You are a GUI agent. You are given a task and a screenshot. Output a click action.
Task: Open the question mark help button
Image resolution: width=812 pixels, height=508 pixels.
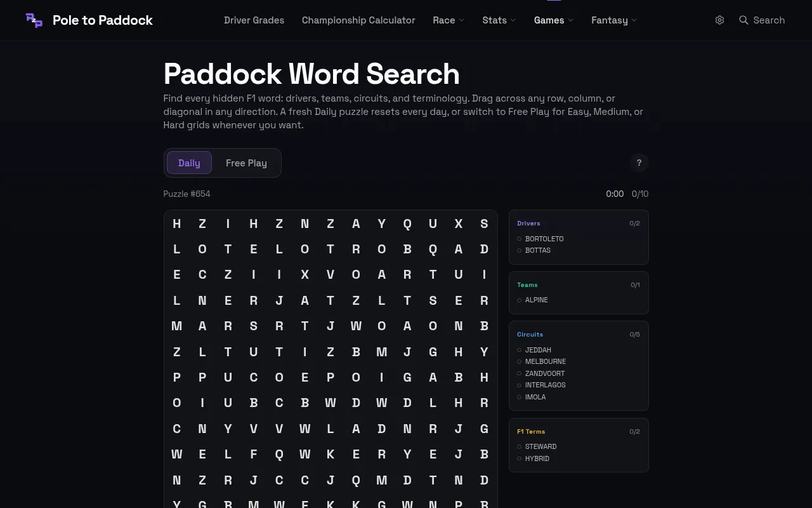(x=639, y=163)
